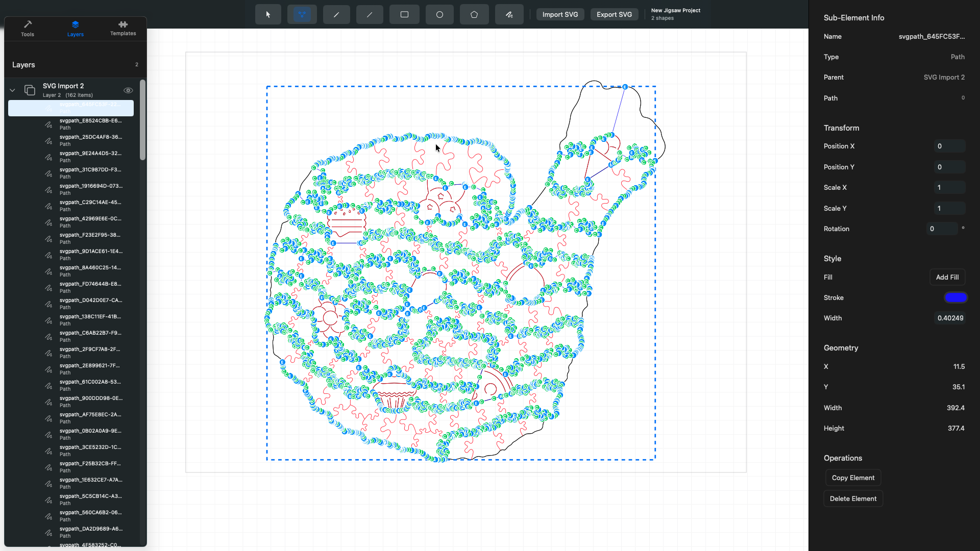This screenshot has height=551, width=980.
Task: Click the Import SVG button
Action: (560, 14)
